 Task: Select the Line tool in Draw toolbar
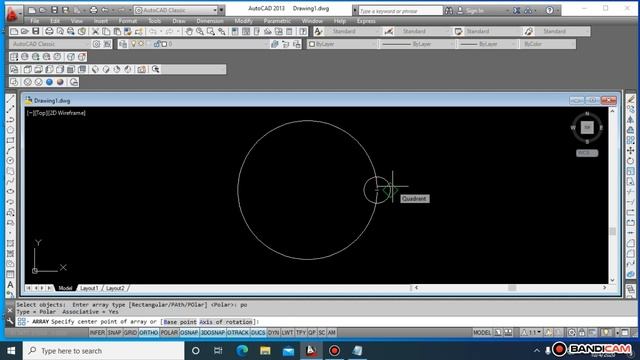[11, 99]
